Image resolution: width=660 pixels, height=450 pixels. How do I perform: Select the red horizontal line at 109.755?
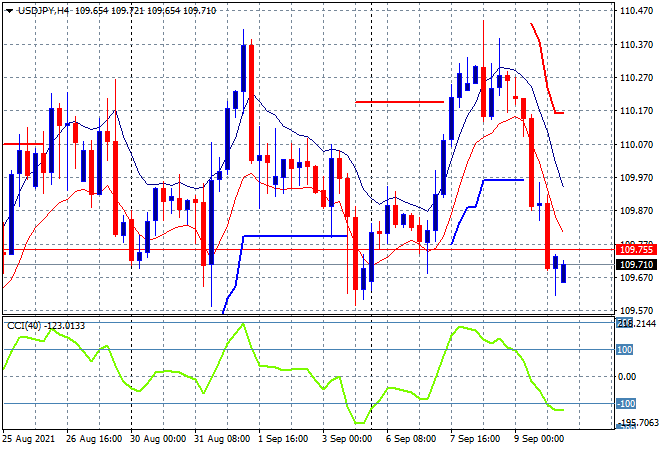pos(309,250)
